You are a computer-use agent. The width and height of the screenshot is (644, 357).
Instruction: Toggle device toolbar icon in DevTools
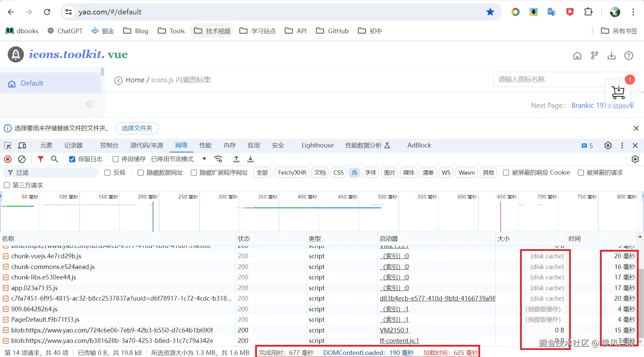pos(22,145)
